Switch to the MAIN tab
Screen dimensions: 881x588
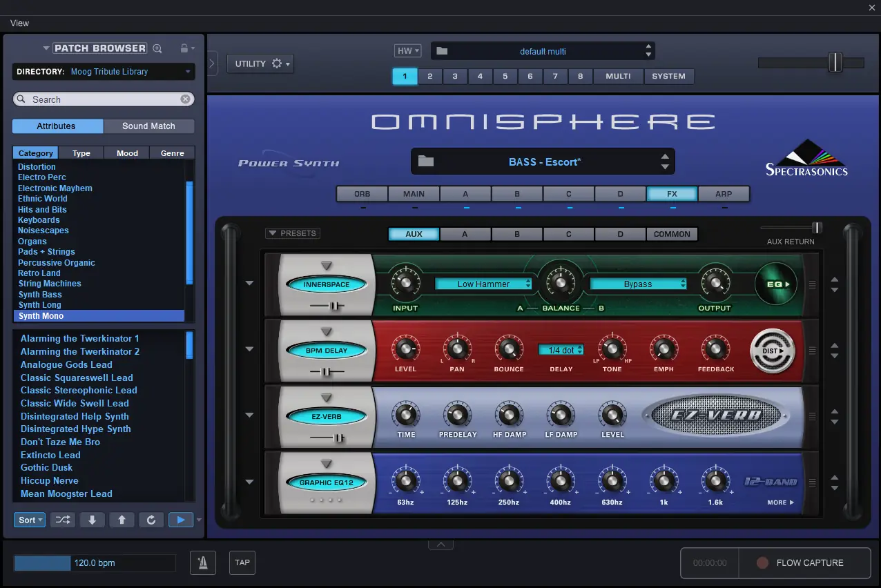(x=414, y=194)
